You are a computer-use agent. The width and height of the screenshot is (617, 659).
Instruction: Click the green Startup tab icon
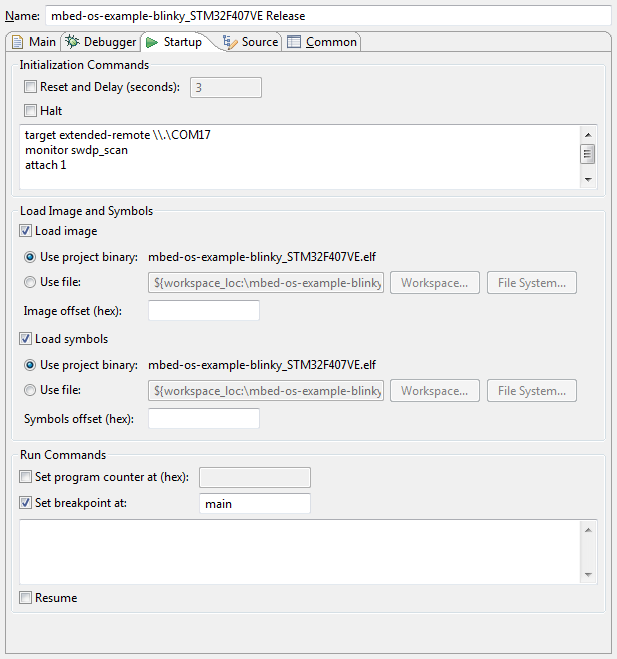pyautogui.click(x=152, y=42)
